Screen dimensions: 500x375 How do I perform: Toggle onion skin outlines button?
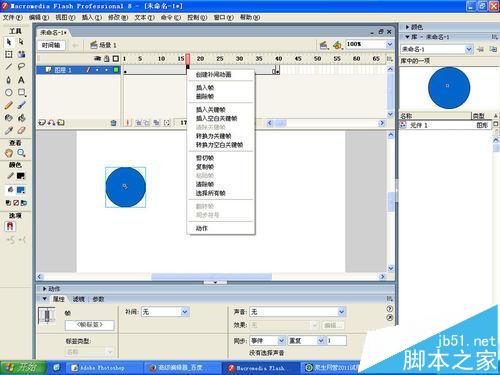pos(147,123)
